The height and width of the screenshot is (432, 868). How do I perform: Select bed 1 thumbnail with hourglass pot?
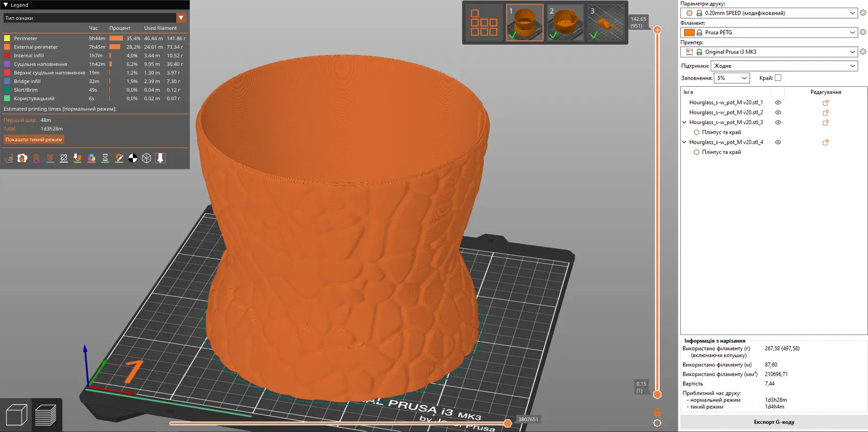525,23
